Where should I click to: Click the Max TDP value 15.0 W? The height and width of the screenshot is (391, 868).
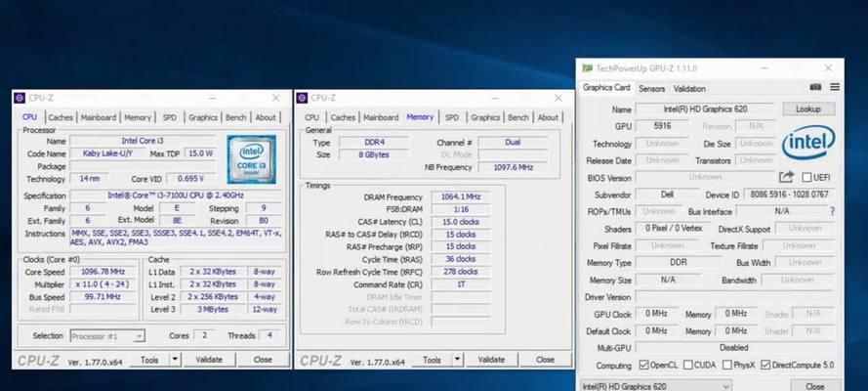[x=200, y=154]
